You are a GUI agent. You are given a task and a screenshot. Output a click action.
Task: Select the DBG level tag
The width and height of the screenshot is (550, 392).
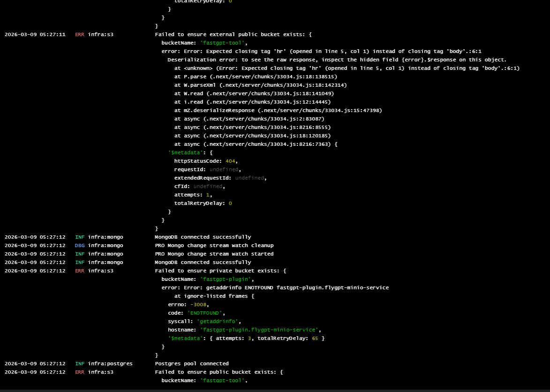pos(80,245)
